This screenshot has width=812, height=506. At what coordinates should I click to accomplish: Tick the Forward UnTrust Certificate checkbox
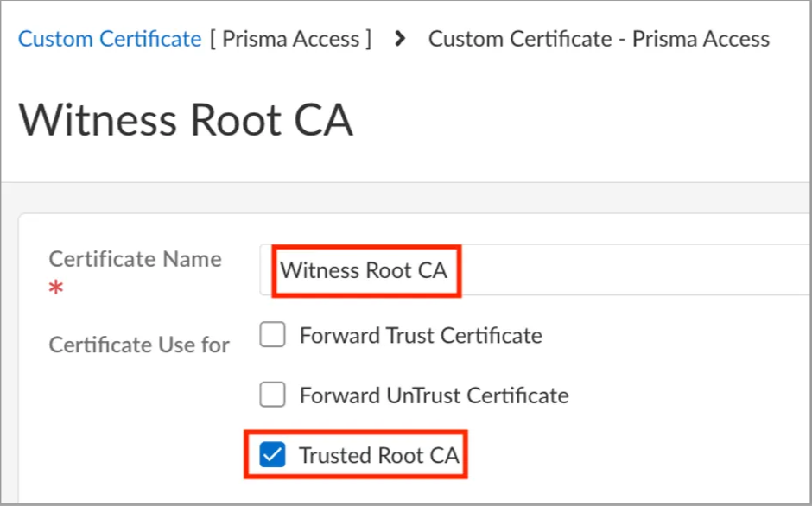[273, 395]
